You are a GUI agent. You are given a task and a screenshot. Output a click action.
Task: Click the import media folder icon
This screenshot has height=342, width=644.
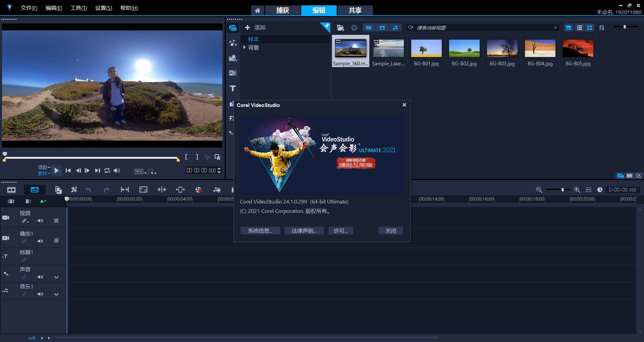[x=340, y=28]
